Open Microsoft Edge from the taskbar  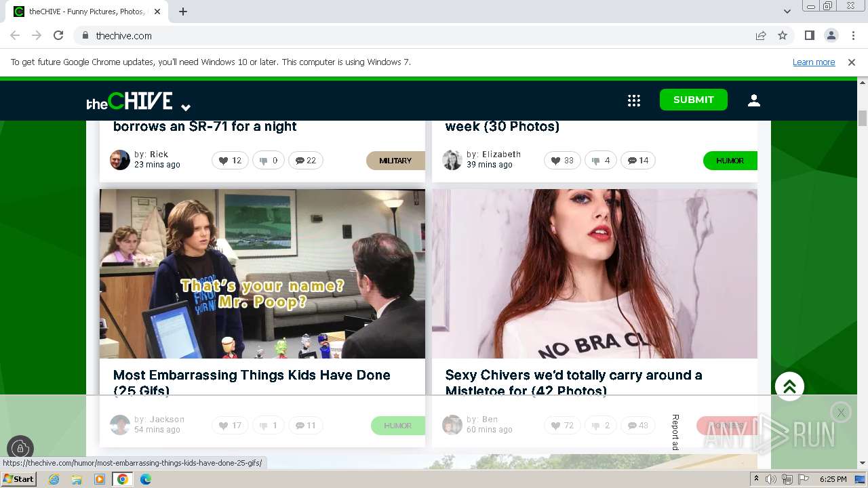tap(145, 479)
